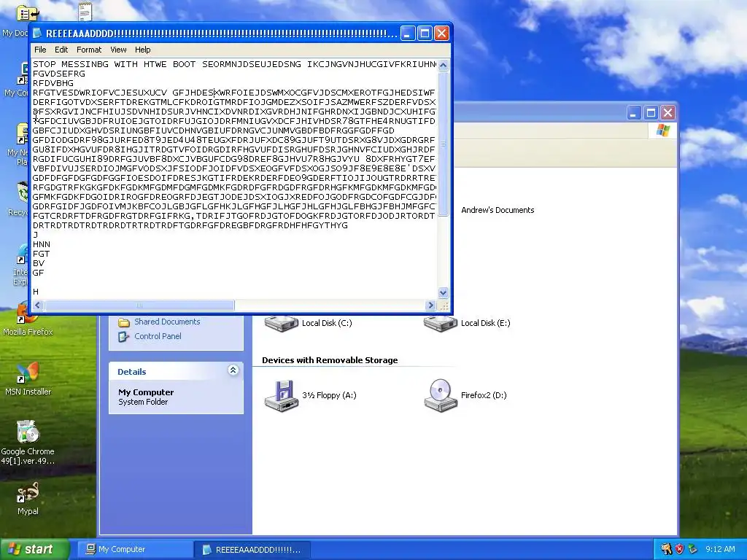Select Google Chrome installer desktop icon

click(x=28, y=443)
